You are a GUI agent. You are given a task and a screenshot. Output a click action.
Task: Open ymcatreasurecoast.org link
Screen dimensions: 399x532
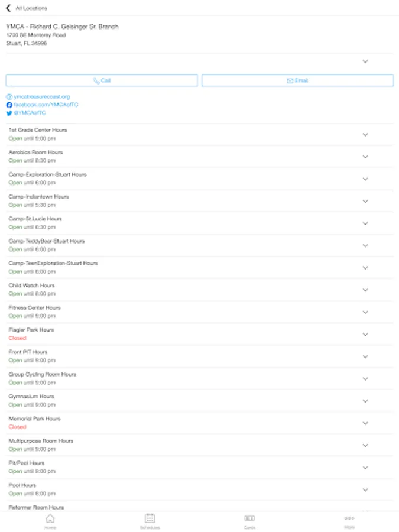point(40,96)
